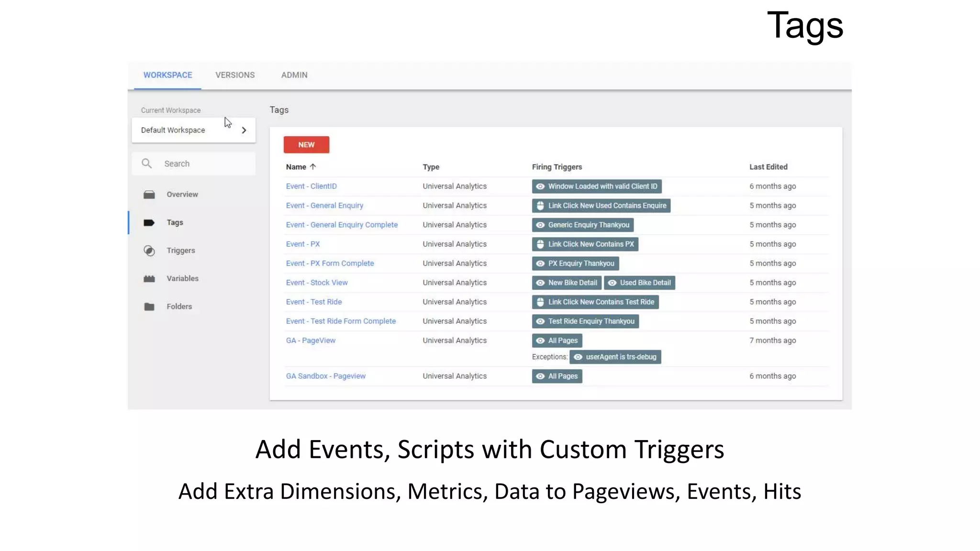Open the Event - General Enquiry tag
Image resolution: width=980 pixels, height=551 pixels.
[x=324, y=206]
